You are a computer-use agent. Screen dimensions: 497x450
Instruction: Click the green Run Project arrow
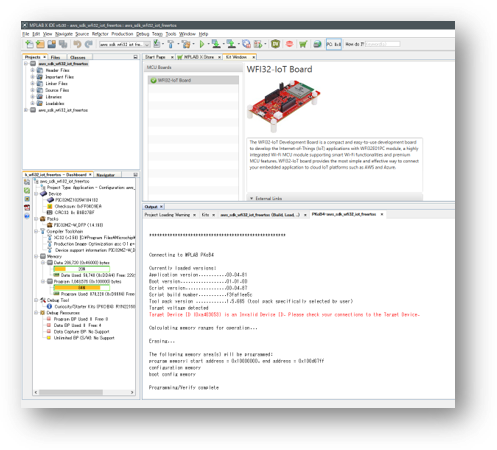click(202, 44)
